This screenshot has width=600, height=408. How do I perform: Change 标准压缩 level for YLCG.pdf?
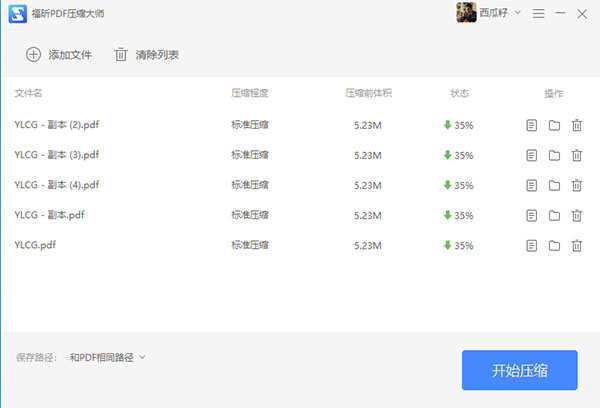249,245
